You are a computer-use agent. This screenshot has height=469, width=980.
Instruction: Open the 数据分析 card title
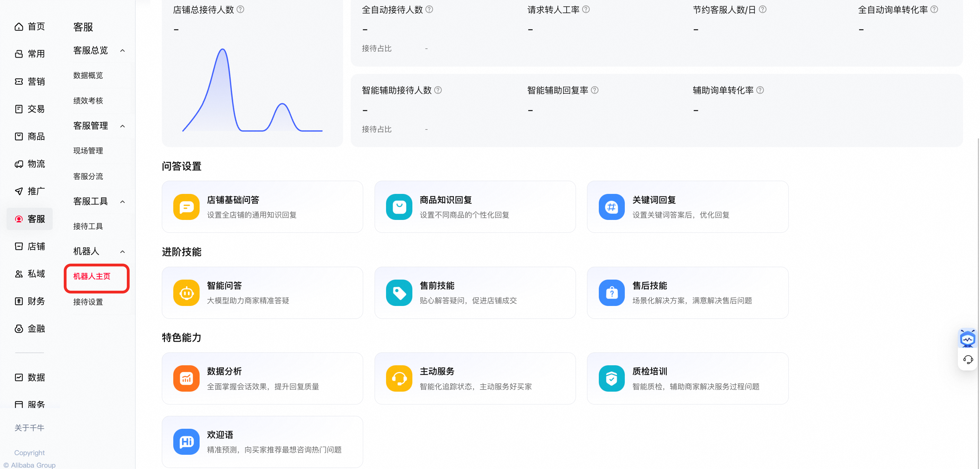(224, 371)
